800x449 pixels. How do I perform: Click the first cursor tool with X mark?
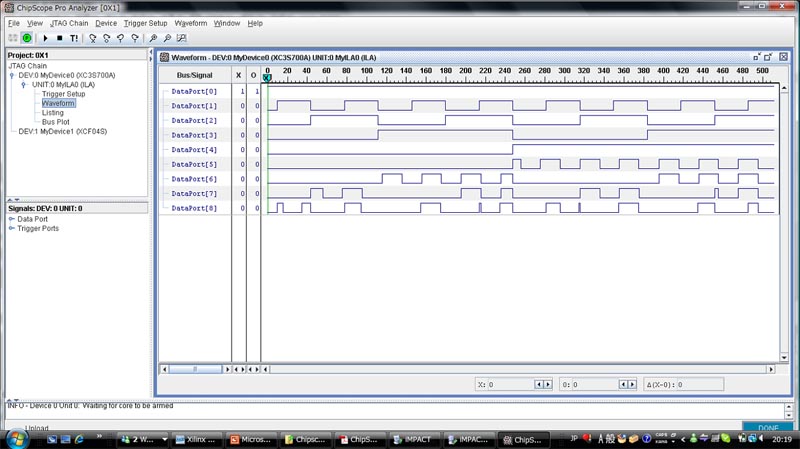[92, 38]
